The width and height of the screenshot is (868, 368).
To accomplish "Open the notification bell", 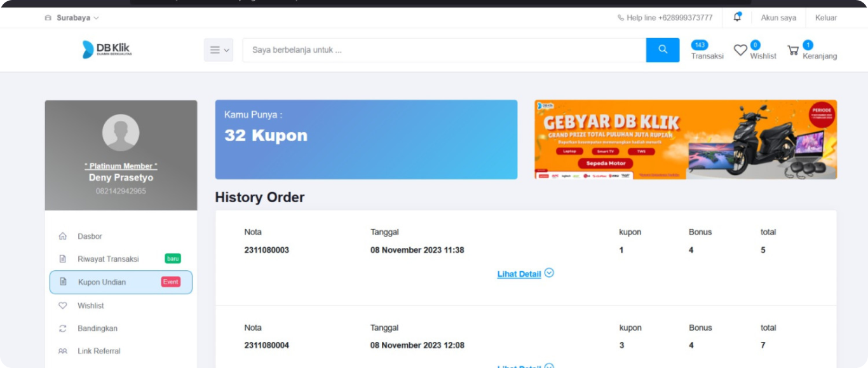I will point(736,17).
